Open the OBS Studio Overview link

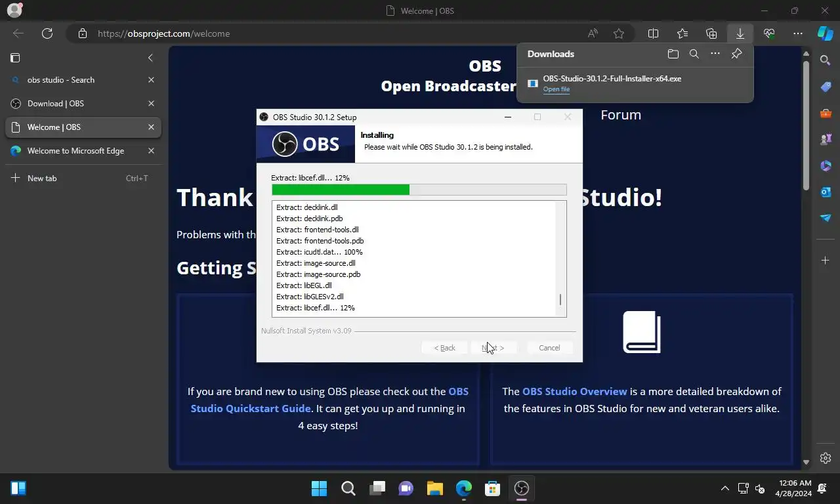574,391
